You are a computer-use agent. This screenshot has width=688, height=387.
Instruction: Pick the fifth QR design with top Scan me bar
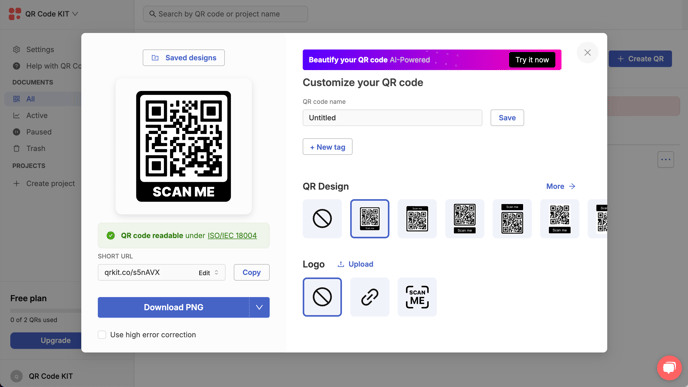(x=512, y=219)
